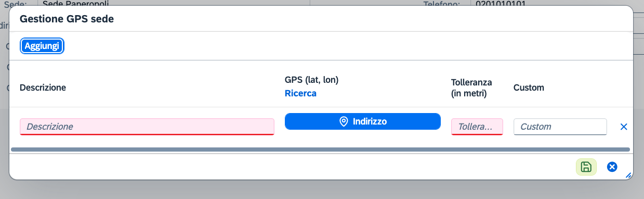644x199 pixels.
Task: Focus the Tolleranza input field
Action: point(477,127)
